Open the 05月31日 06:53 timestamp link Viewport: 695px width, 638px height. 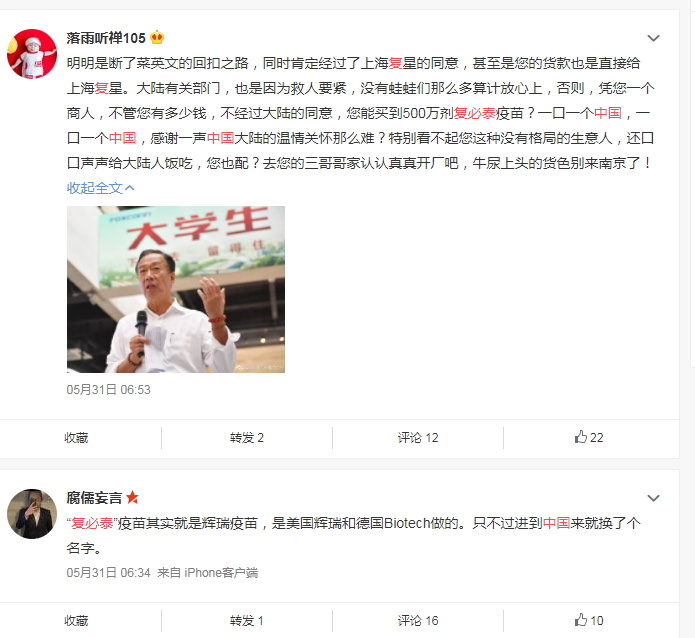click(x=109, y=390)
